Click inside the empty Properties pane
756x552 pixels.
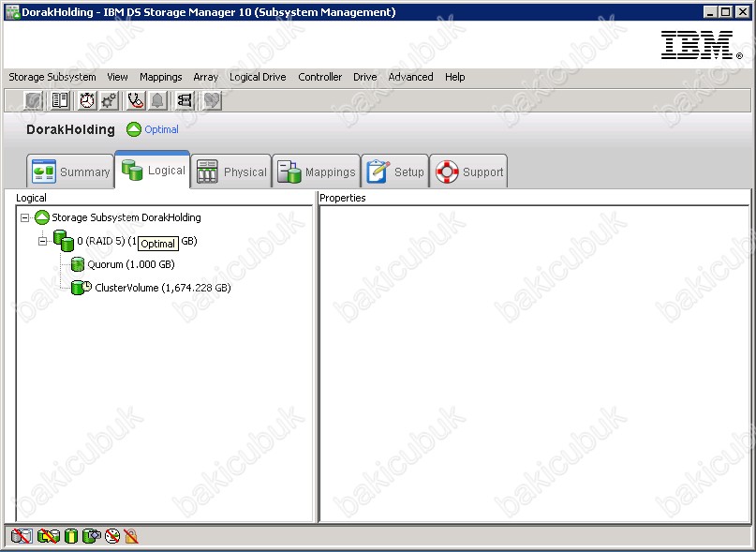(x=534, y=364)
